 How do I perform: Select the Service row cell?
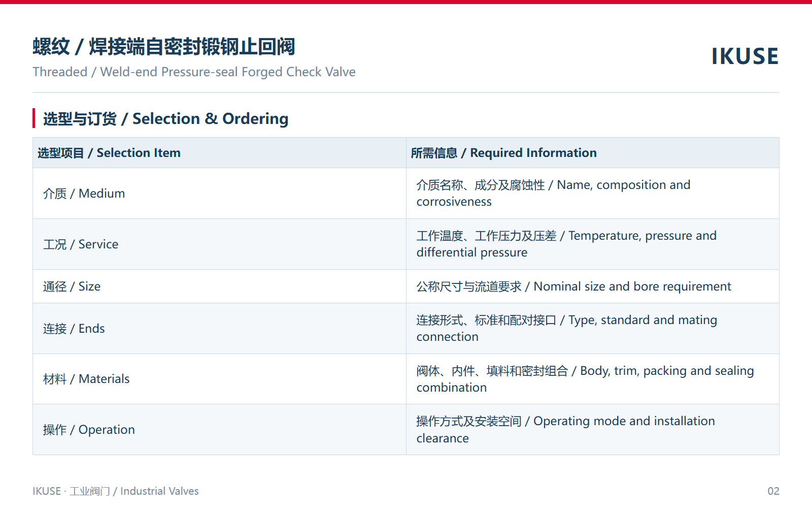219,244
